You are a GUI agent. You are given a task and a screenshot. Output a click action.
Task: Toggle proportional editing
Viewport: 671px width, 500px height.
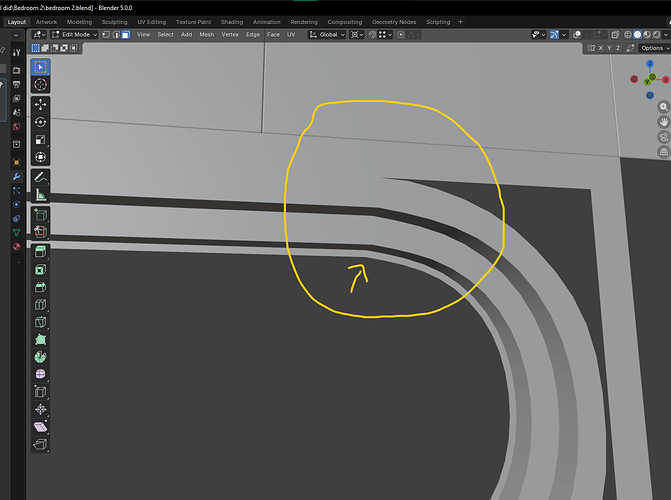click(x=401, y=35)
